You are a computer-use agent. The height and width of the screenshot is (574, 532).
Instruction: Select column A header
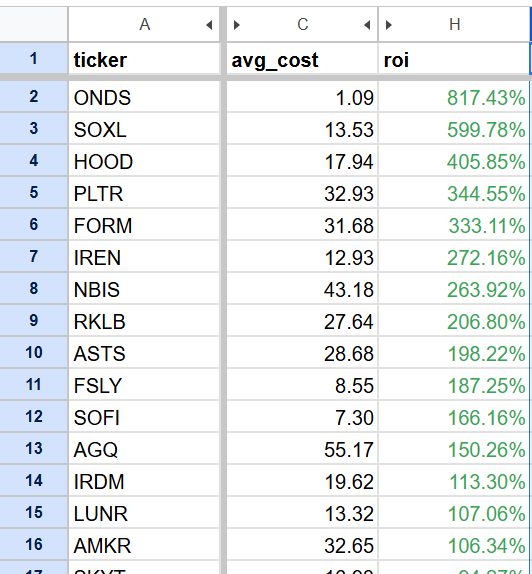[144, 25]
